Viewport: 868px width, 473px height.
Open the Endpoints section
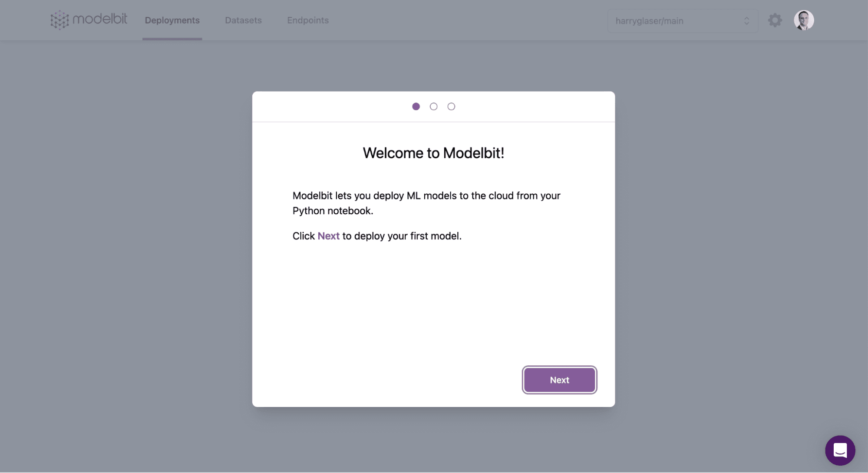pos(307,20)
